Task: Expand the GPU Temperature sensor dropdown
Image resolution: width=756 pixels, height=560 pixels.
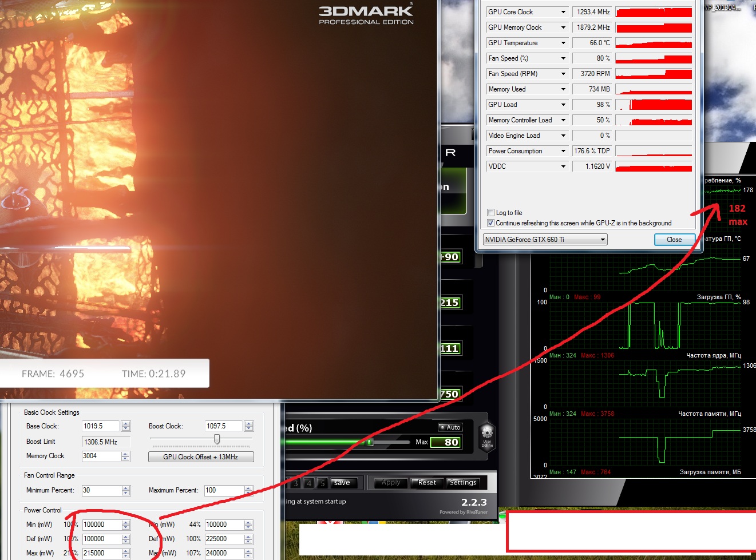Action: click(x=563, y=43)
